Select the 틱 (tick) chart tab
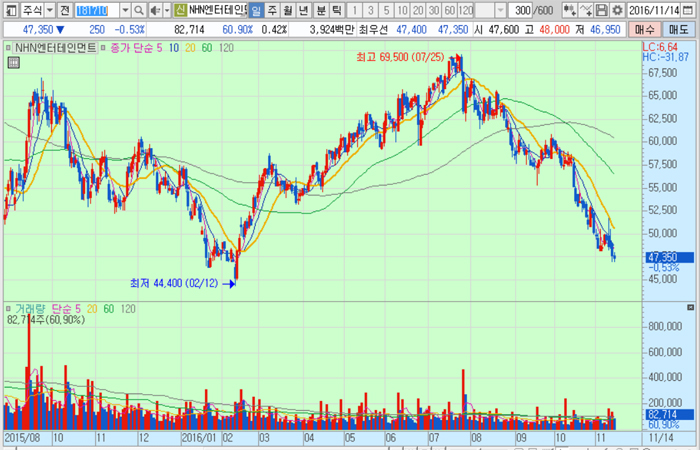700x450 pixels. click(x=337, y=10)
